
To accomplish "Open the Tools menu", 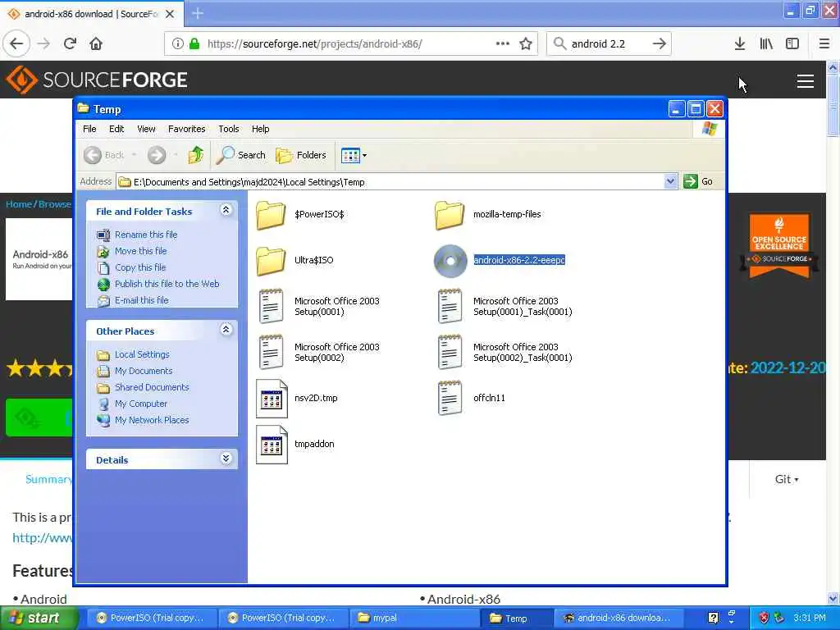I will tap(229, 129).
